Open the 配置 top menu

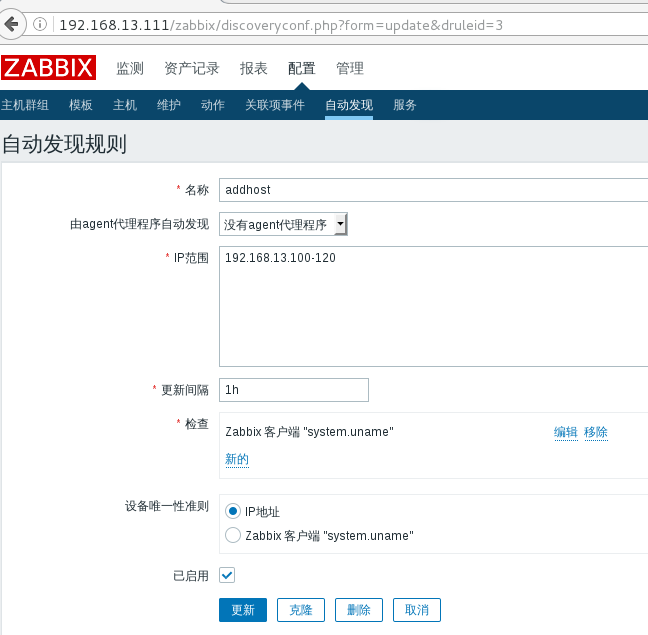tap(302, 68)
